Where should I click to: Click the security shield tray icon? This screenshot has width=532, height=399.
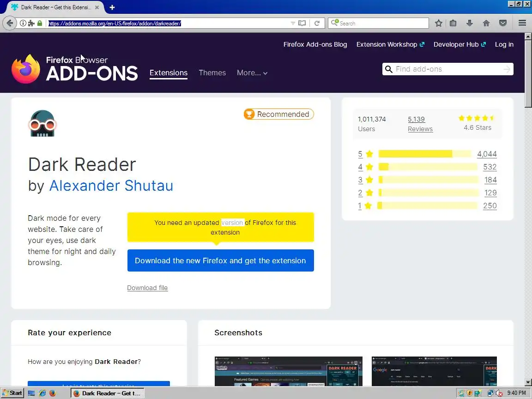pos(470,393)
